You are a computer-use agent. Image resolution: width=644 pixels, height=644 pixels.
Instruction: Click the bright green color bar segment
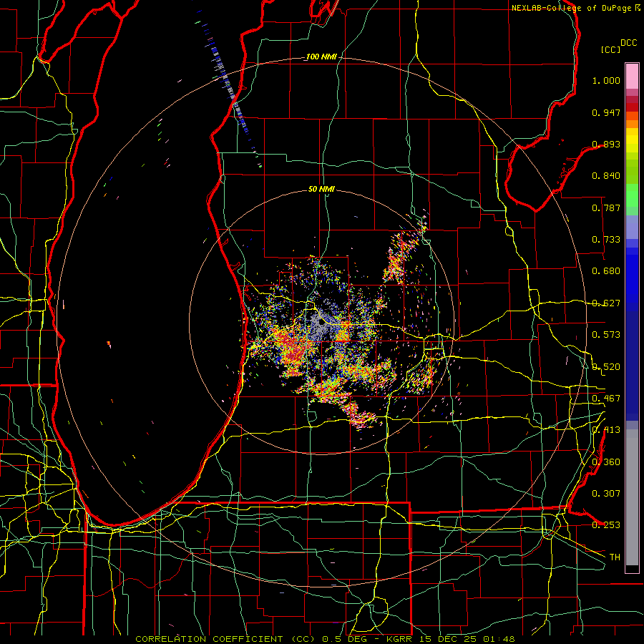coord(632,195)
